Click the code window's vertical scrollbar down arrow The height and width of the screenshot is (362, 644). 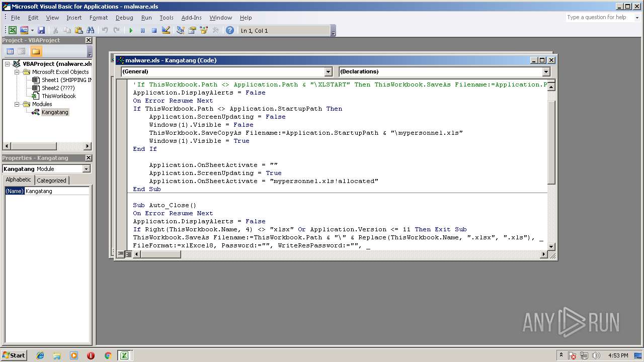[x=551, y=246]
